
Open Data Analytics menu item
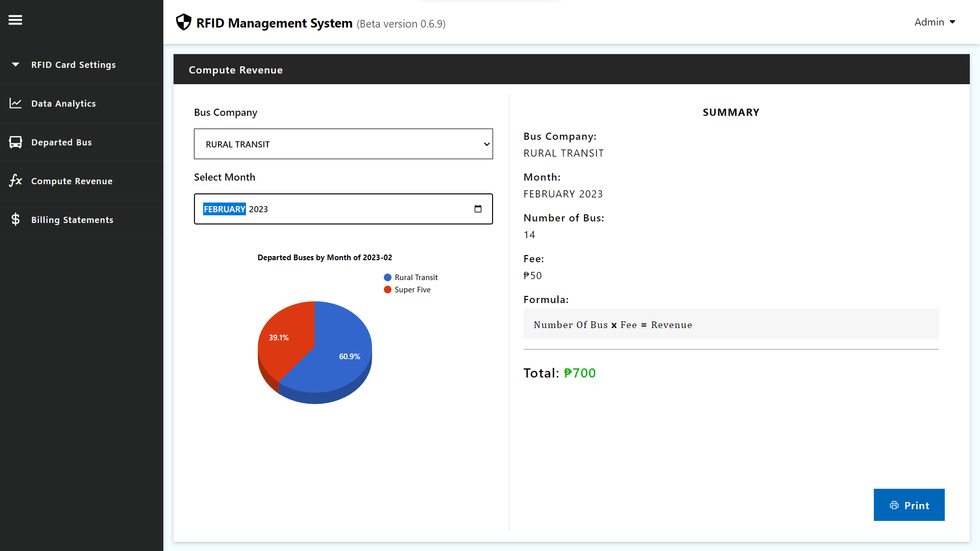point(63,104)
